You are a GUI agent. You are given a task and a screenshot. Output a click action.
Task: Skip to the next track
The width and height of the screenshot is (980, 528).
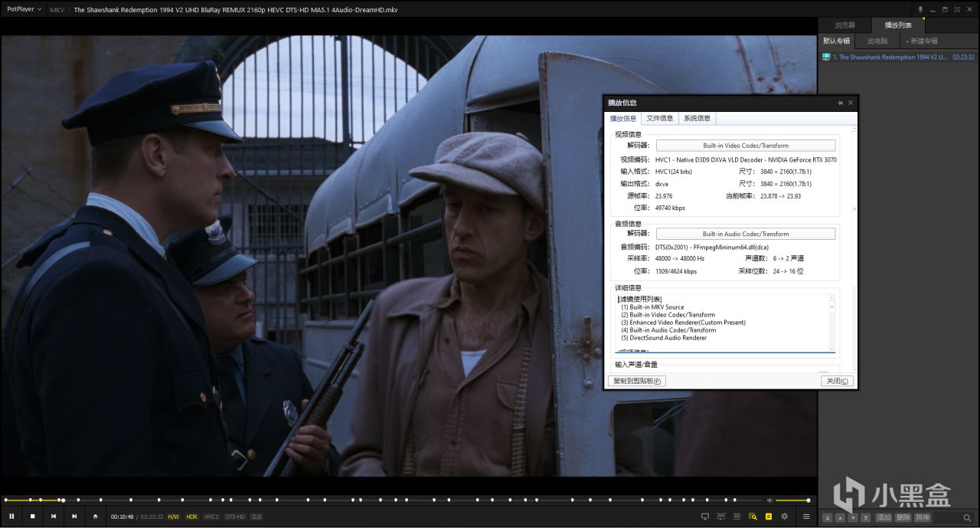tap(74, 517)
